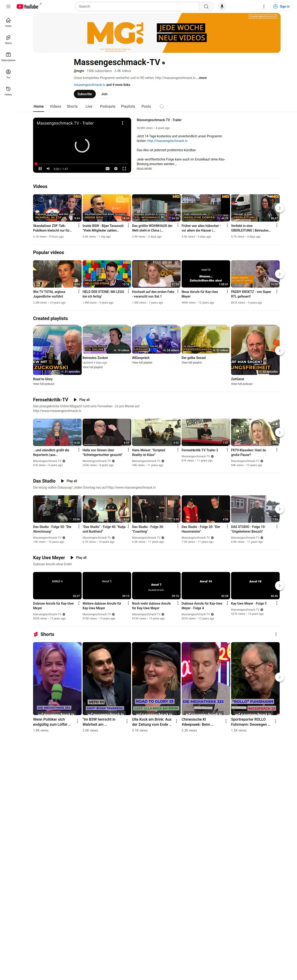Image resolution: width=297 pixels, height=980 pixels.
Task: Open massengeschmack.tv channel link
Action: (x=90, y=85)
